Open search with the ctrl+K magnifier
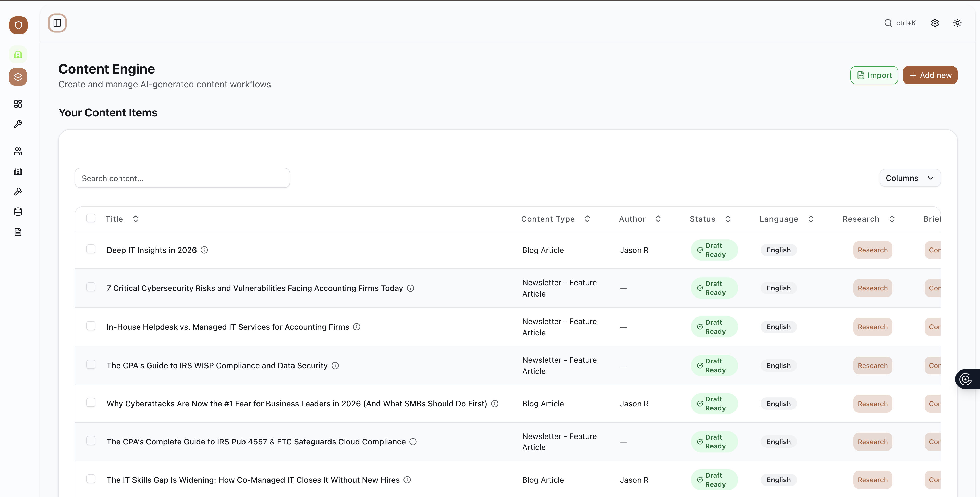This screenshot has width=980, height=497. tap(900, 23)
